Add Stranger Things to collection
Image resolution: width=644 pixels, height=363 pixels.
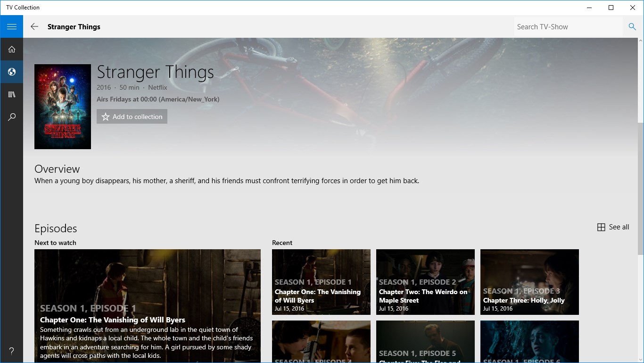click(x=132, y=117)
